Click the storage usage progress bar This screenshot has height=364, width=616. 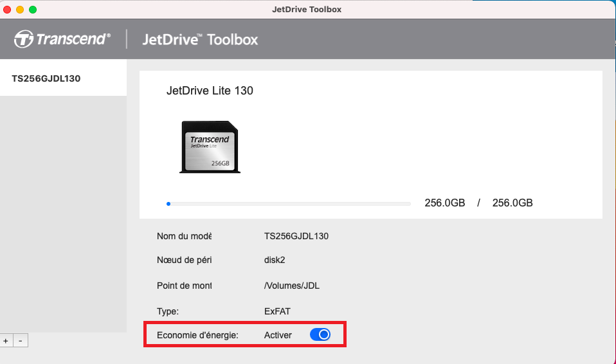288,204
